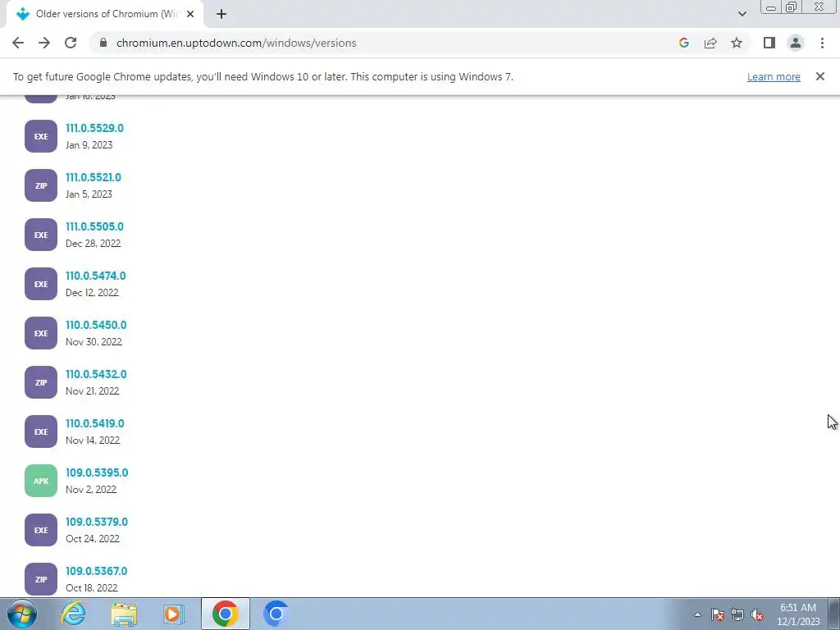Open version 109.0.5367.0 link
Screen dimensions: 840x630
pyautogui.click(x=97, y=572)
